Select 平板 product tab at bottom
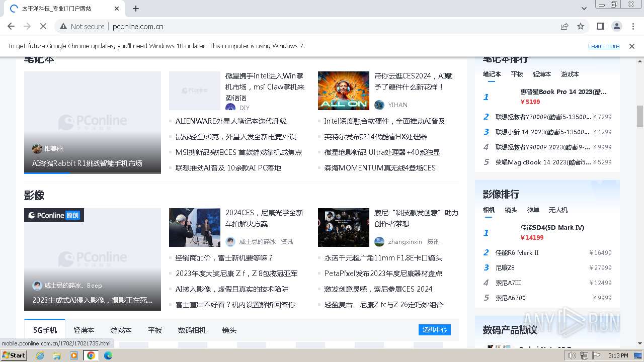The width and height of the screenshot is (644, 362). pos(155,330)
